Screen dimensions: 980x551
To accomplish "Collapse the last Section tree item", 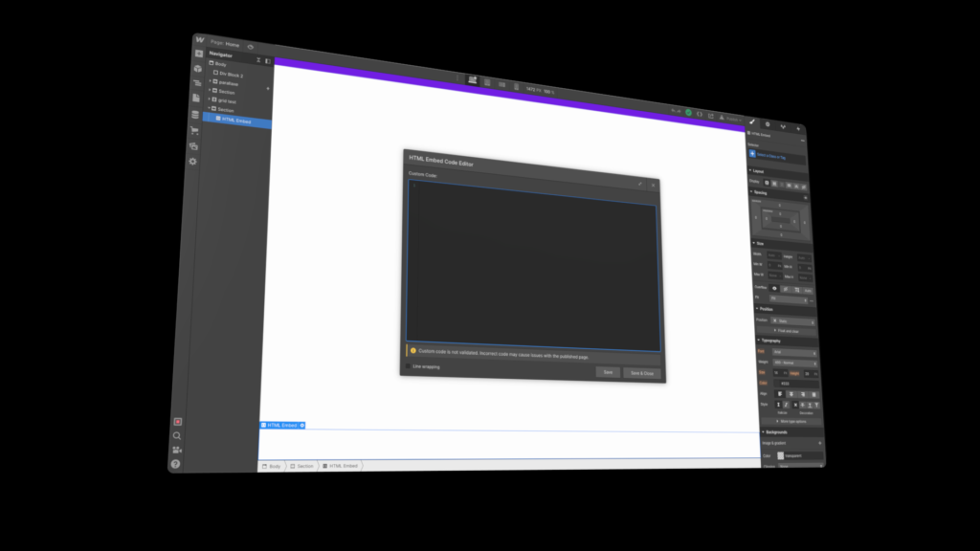I will click(x=210, y=108).
